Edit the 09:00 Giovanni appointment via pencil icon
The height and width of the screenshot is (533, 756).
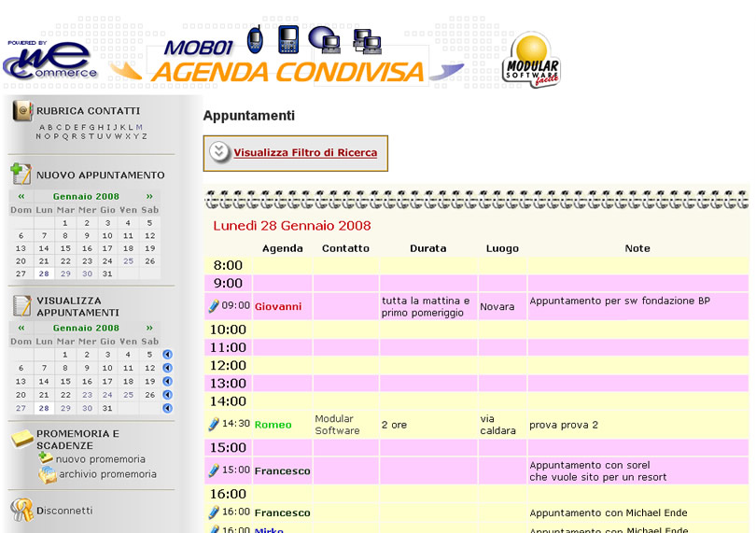214,306
